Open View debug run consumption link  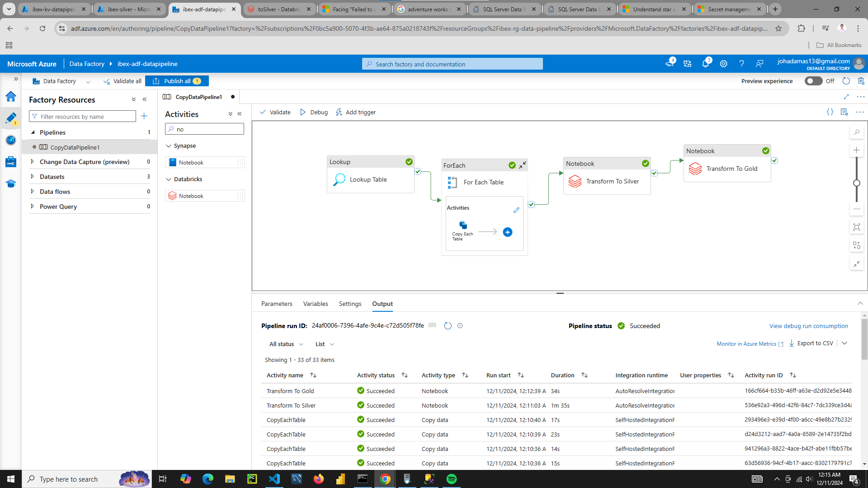[808, 326]
